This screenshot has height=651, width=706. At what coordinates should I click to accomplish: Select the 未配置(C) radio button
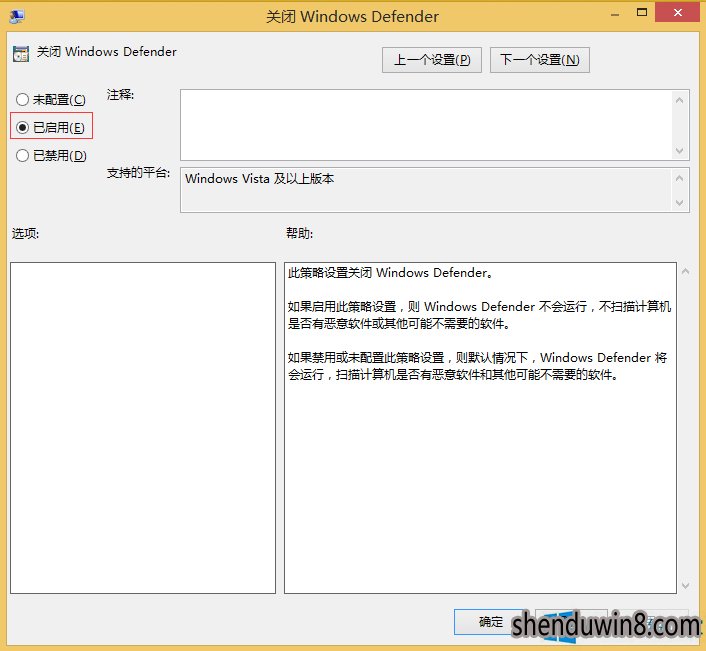coord(50,99)
